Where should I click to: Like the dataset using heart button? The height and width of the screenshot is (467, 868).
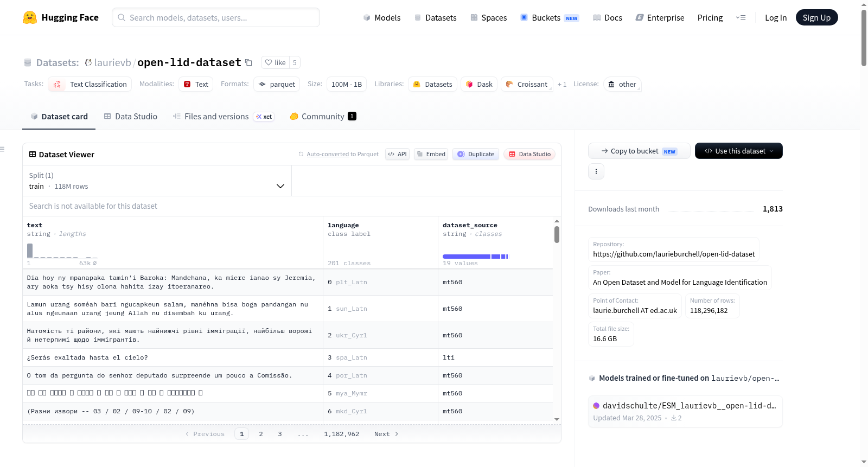coord(275,62)
